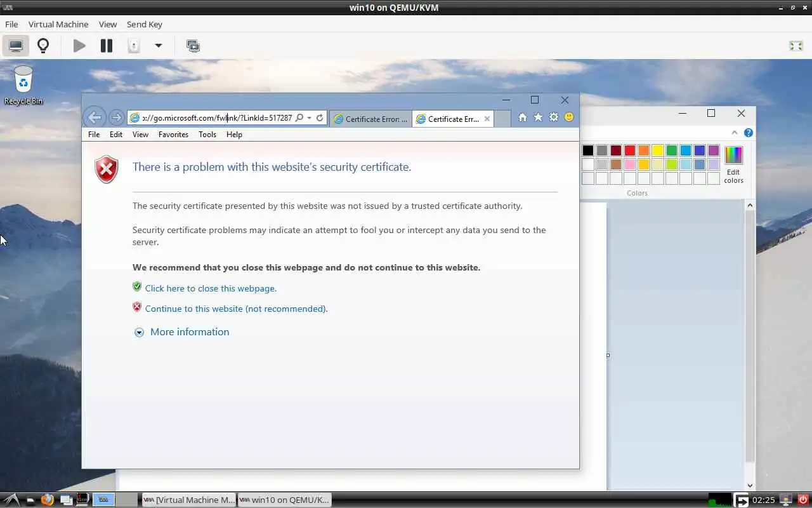Screen dimensions: 812x508
Task: Click the host network tray icon
Action: (x=785, y=500)
